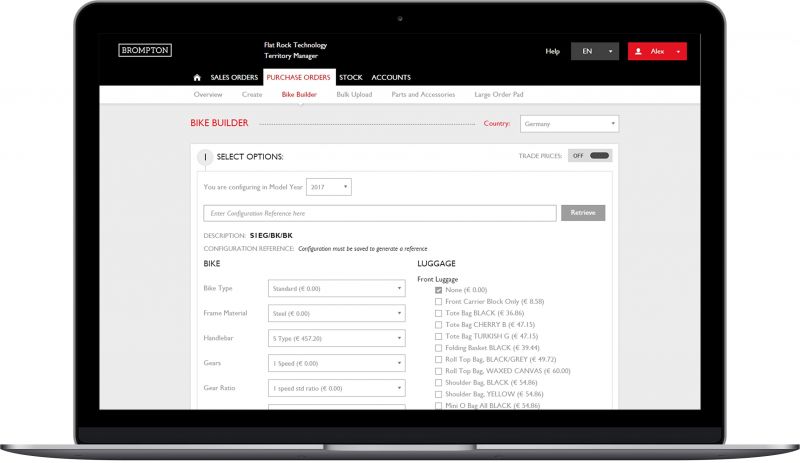Toggle the Trade Prices switch
This screenshot has width=800, height=463.
(x=590, y=156)
